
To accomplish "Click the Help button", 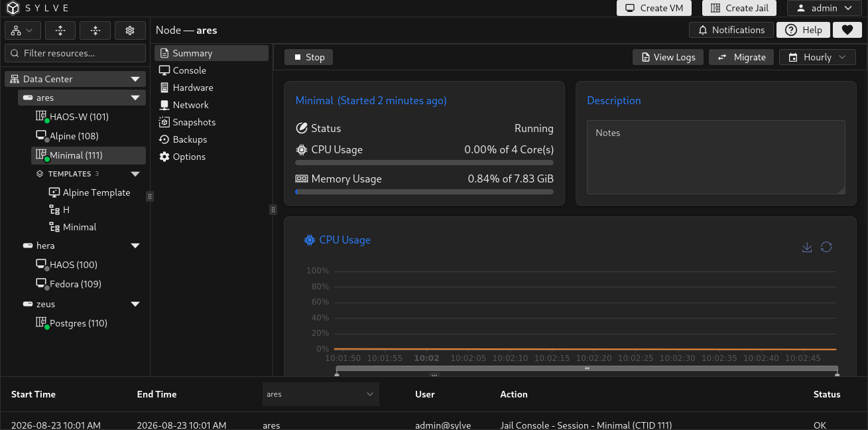I will click(x=803, y=30).
